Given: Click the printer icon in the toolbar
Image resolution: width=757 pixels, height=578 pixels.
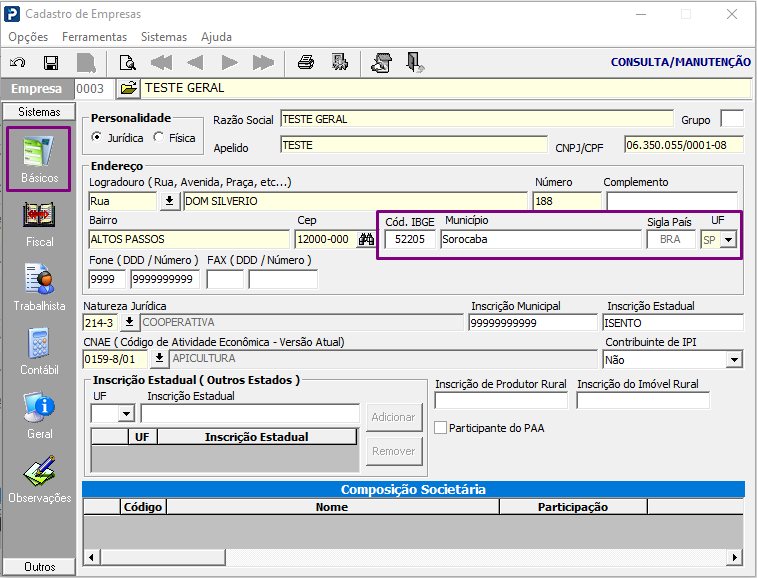Looking at the screenshot, I should [306, 63].
